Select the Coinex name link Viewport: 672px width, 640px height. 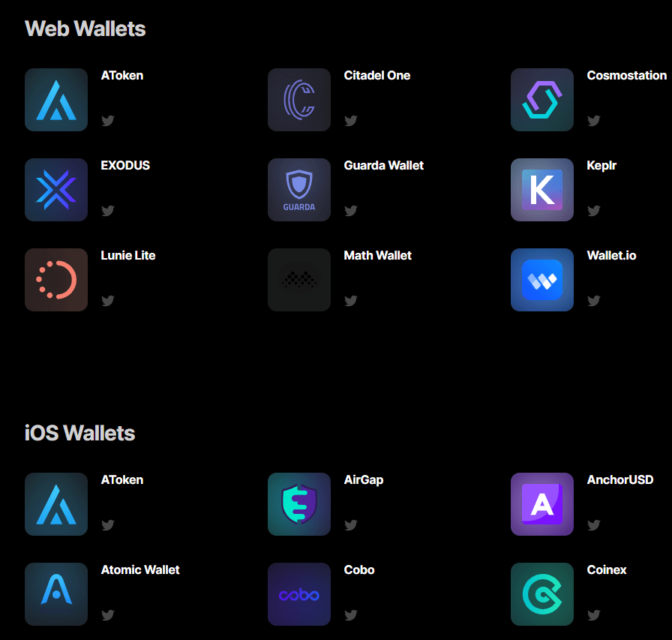tap(607, 569)
